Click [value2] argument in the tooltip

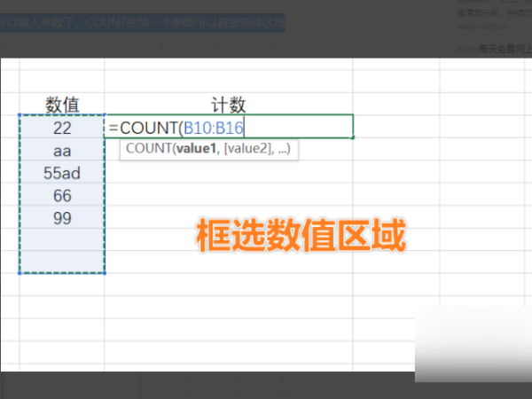(247, 149)
